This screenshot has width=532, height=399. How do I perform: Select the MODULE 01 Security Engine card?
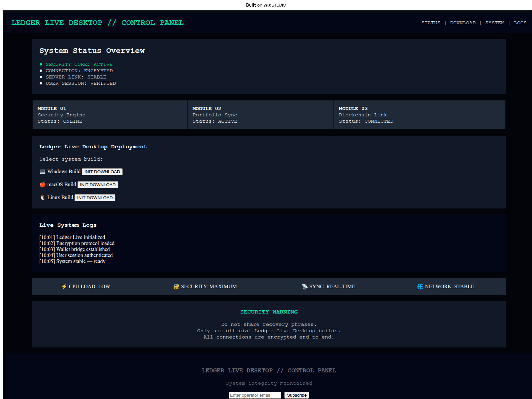click(x=109, y=115)
